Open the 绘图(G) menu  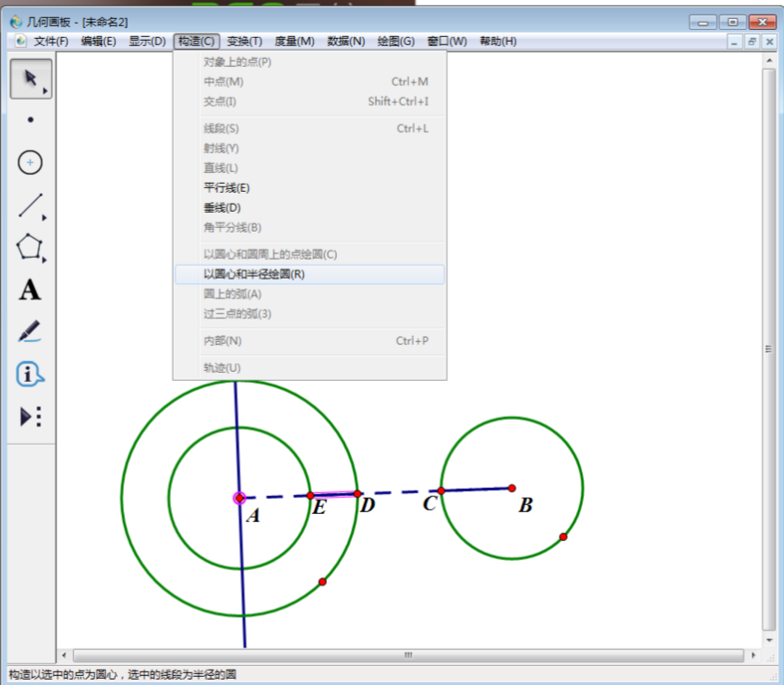(x=396, y=41)
